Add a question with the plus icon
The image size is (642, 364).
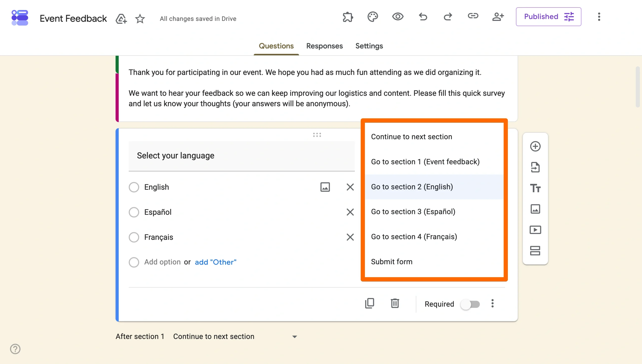[x=535, y=146]
